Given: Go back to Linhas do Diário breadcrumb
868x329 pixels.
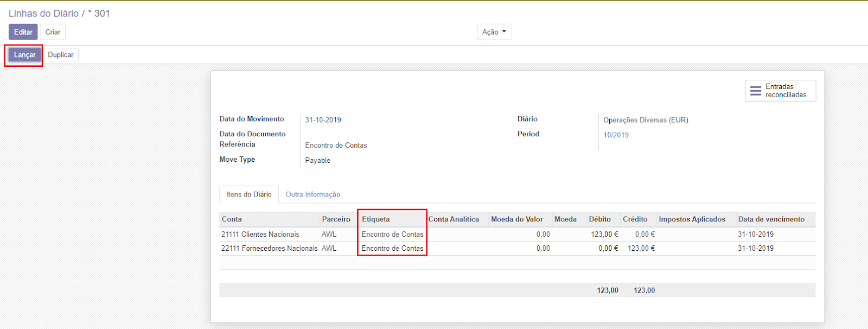Looking at the screenshot, I should coord(43,14).
